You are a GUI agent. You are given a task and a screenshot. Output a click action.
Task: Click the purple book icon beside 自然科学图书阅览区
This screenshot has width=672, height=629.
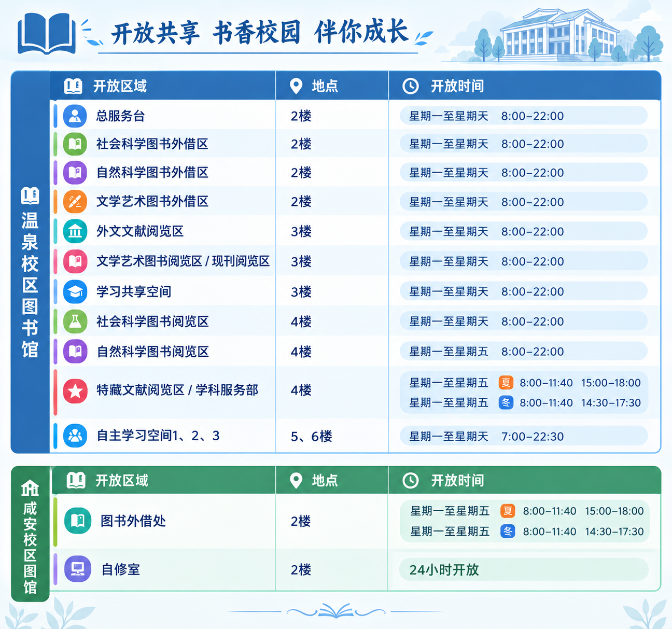(x=75, y=352)
